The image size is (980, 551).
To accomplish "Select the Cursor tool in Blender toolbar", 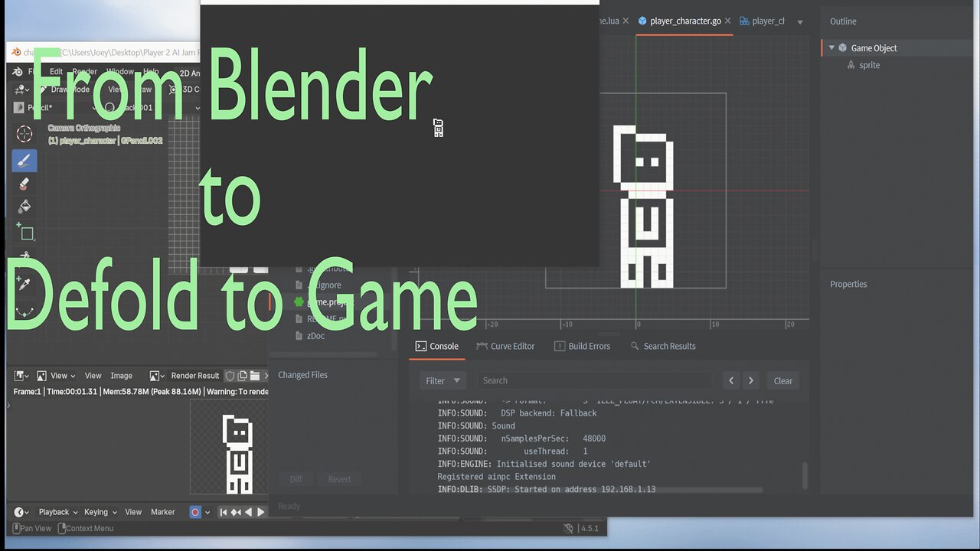I will coord(24,134).
